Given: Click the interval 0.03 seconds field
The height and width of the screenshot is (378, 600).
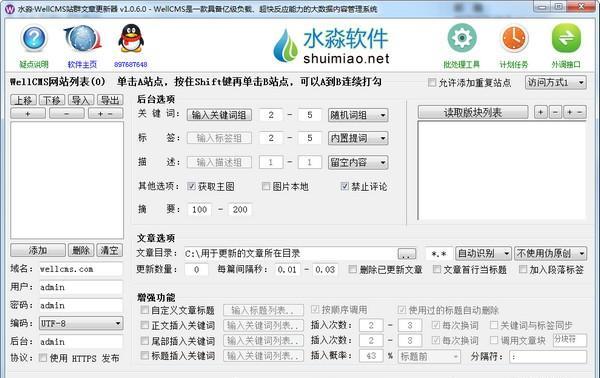Looking at the screenshot, I should coord(325,270).
